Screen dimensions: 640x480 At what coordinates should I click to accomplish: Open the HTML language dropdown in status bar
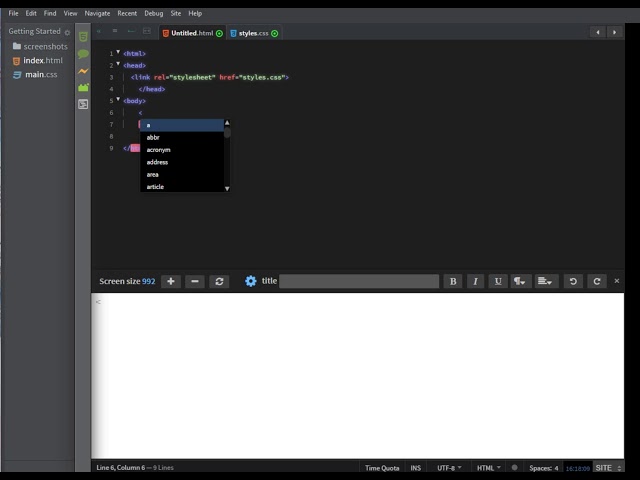point(489,468)
